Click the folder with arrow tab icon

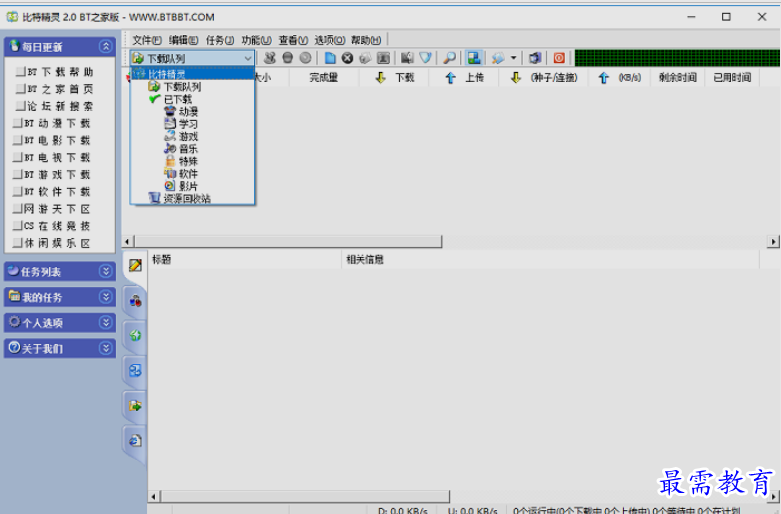[x=135, y=405]
